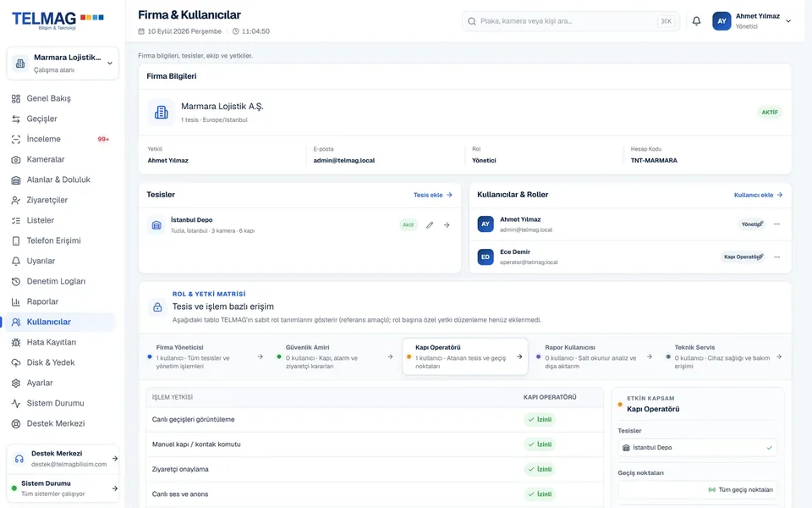Go to Geçişler in the sidebar
812x508 pixels.
[x=61, y=119]
